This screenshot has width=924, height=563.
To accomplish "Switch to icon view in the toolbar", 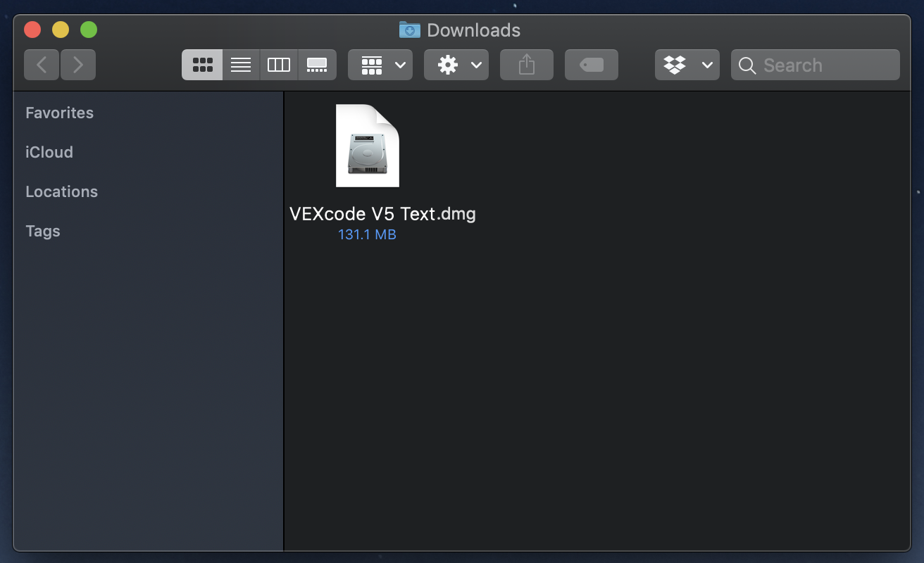I will (202, 64).
